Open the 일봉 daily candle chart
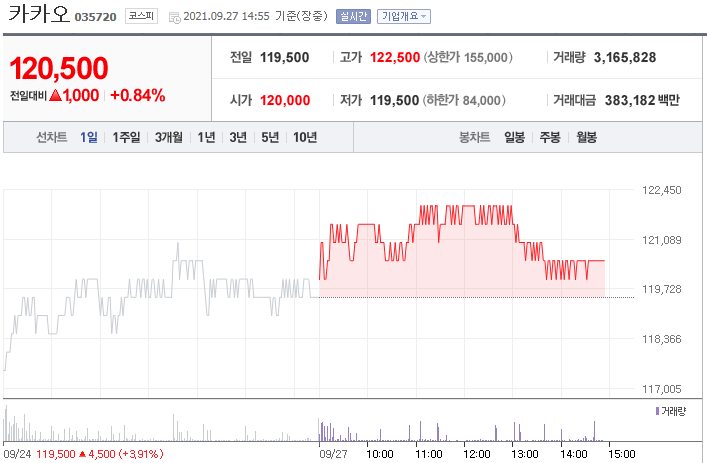The image size is (707, 463). point(514,137)
